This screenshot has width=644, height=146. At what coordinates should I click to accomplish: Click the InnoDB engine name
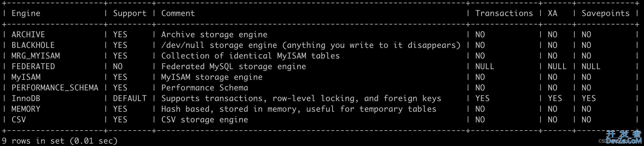26,98
